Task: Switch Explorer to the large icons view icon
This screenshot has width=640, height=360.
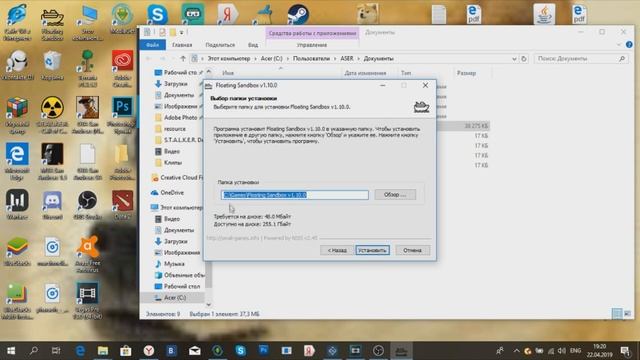Action: (x=627, y=313)
